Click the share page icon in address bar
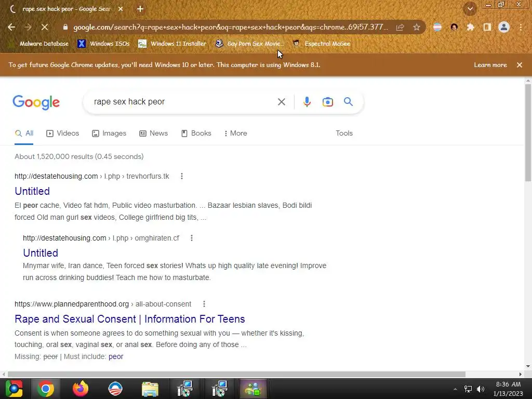The width and height of the screenshot is (532, 399). pos(400,27)
